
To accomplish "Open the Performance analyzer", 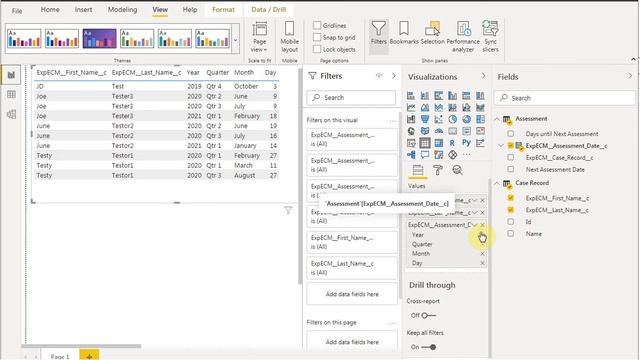I will click(463, 37).
